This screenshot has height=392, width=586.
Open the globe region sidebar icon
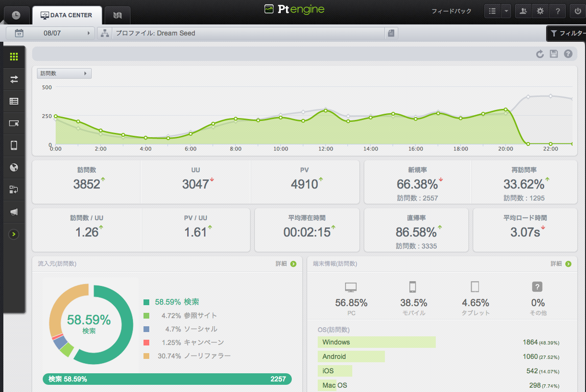click(14, 167)
